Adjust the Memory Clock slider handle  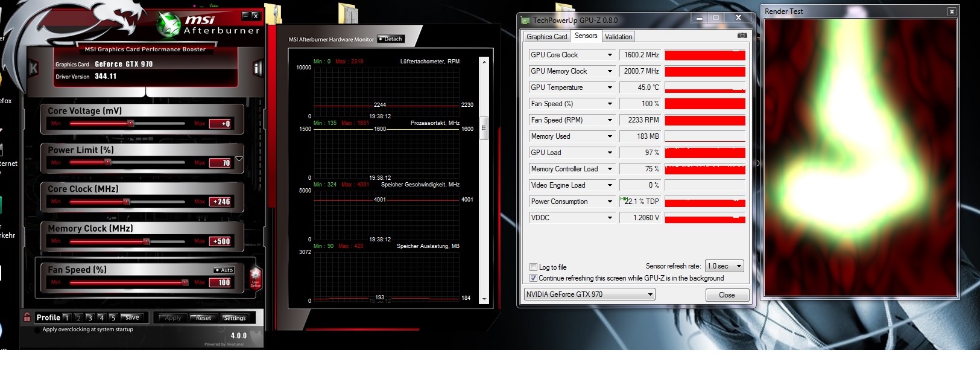click(146, 241)
